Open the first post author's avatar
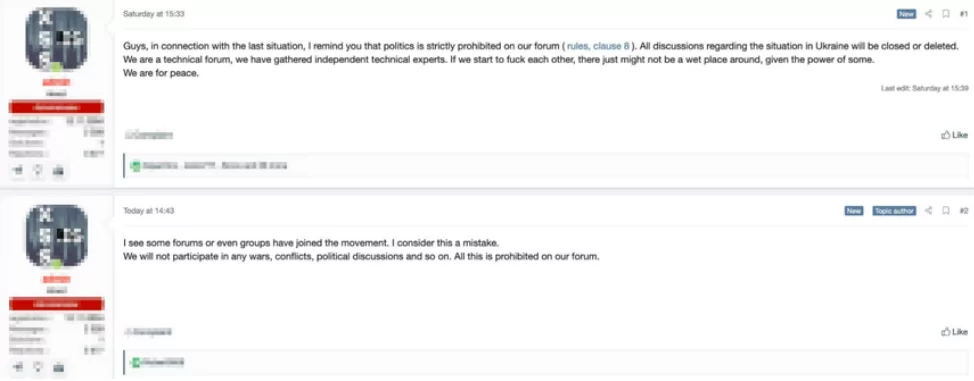Screen dimensions: 974x381 (57, 40)
